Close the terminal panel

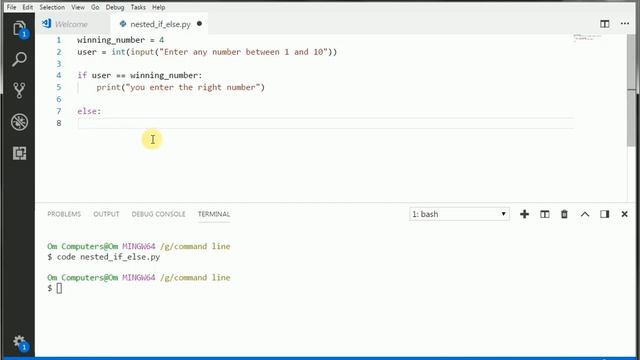624,214
